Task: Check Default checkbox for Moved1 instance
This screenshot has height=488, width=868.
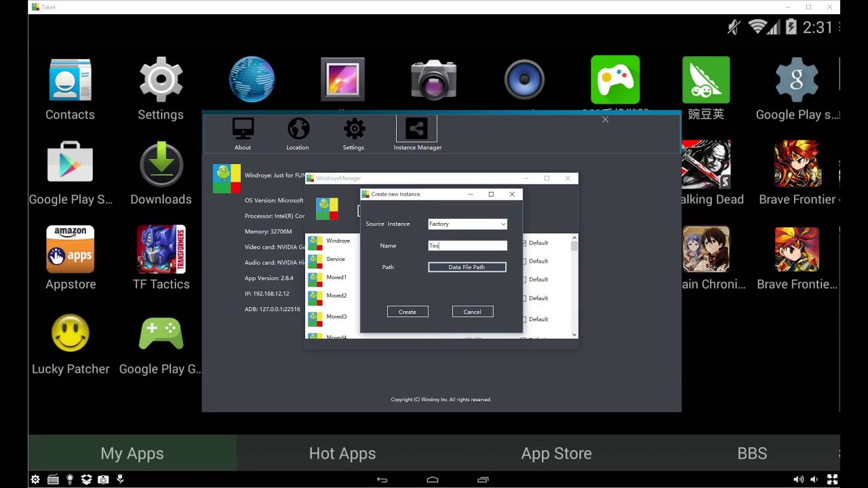Action: click(x=524, y=279)
